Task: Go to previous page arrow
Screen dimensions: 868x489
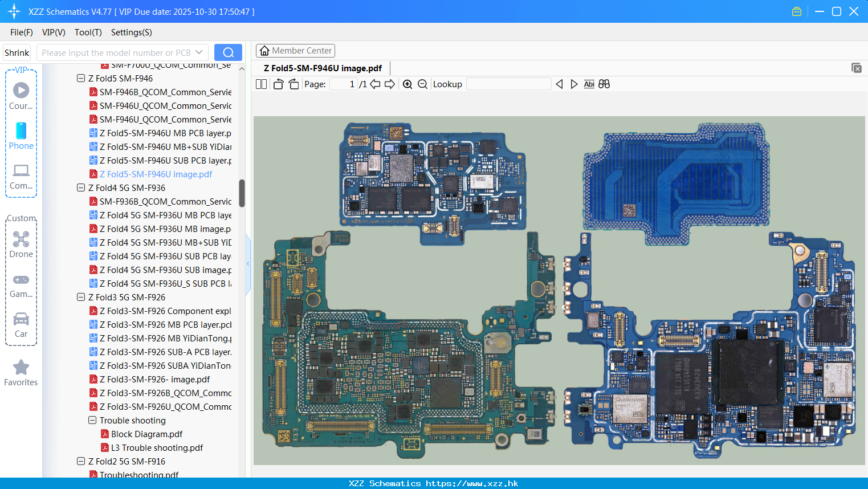Action: pos(375,84)
